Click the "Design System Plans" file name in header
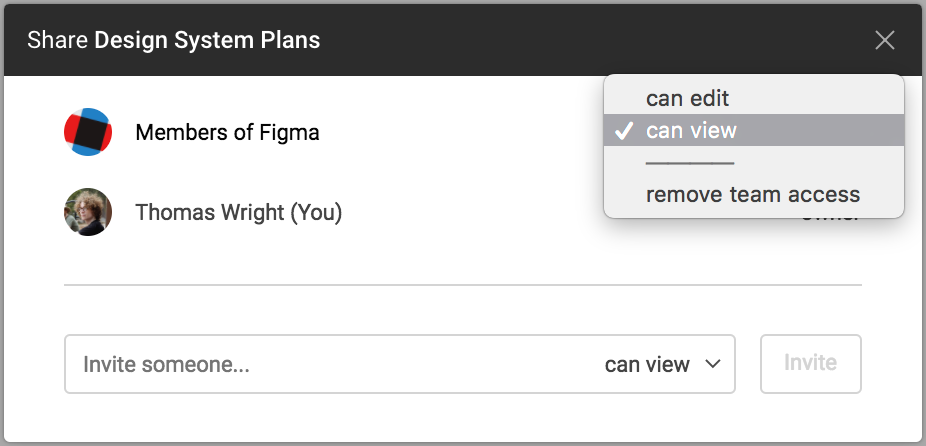Screen dimensions: 926x446 pyautogui.click(x=207, y=41)
